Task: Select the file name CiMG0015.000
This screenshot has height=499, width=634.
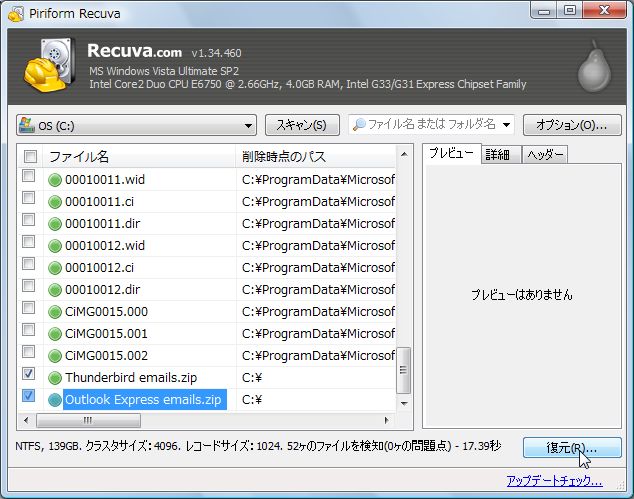Action: coord(106,312)
